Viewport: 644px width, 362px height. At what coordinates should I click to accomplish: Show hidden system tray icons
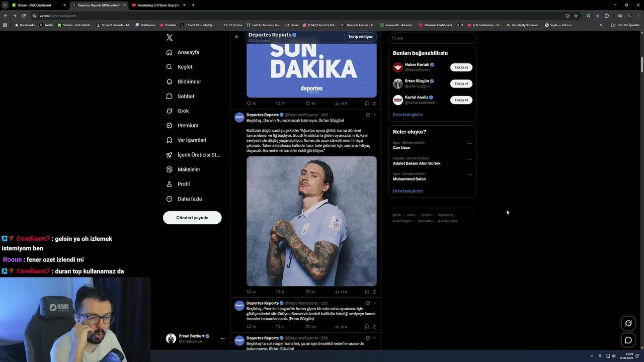(x=592, y=356)
